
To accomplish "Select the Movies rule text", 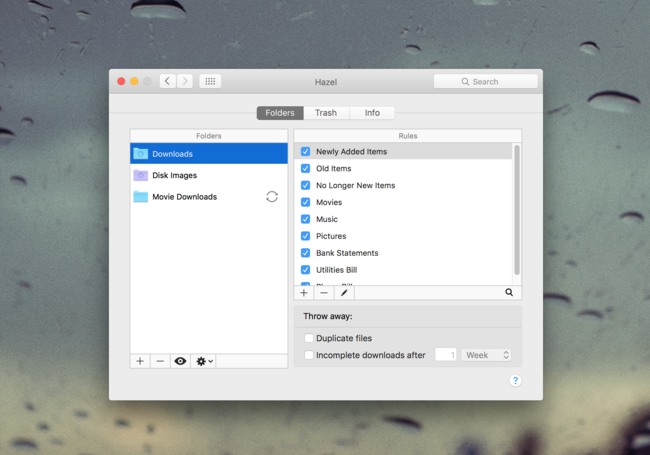I will point(329,202).
